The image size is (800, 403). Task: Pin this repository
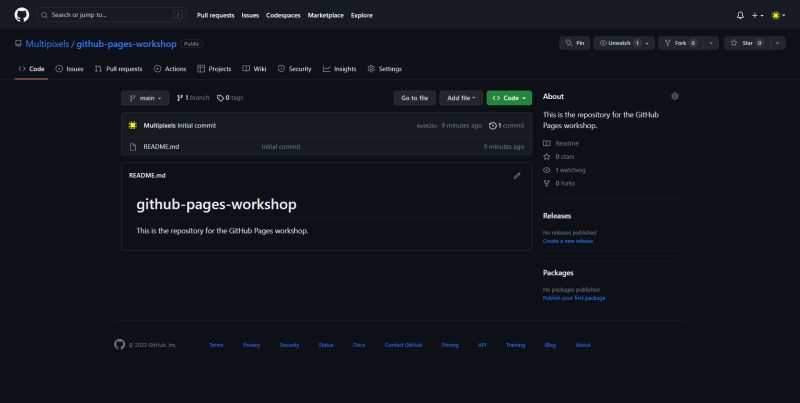pyautogui.click(x=574, y=43)
